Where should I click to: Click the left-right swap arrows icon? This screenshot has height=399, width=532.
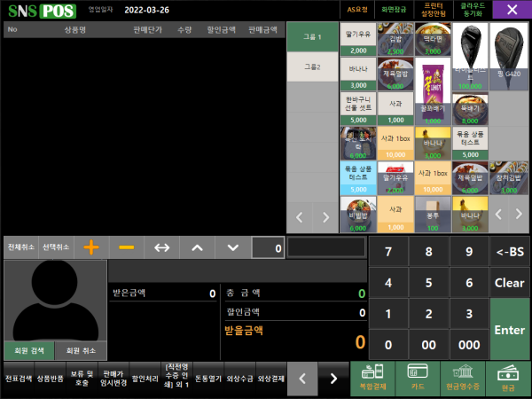coord(161,247)
